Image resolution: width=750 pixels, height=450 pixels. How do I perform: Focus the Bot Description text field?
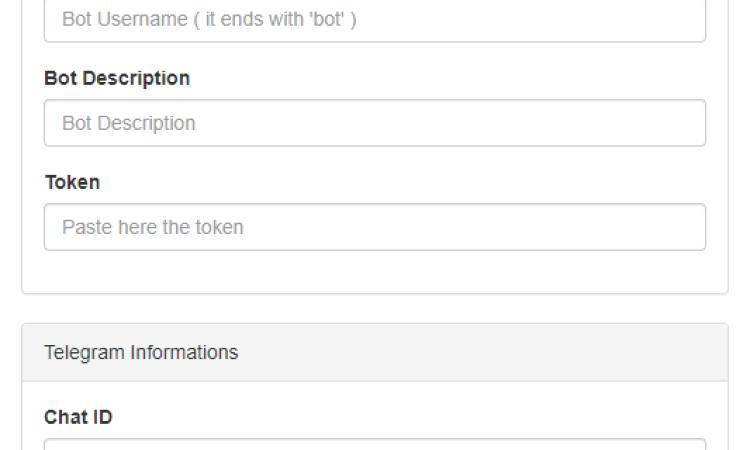tap(375, 123)
